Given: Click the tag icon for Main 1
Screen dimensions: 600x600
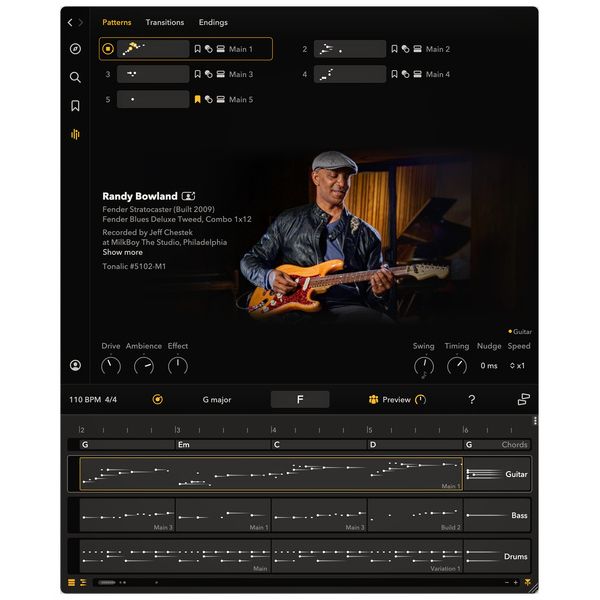Looking at the screenshot, I should pyautogui.click(x=209, y=49).
